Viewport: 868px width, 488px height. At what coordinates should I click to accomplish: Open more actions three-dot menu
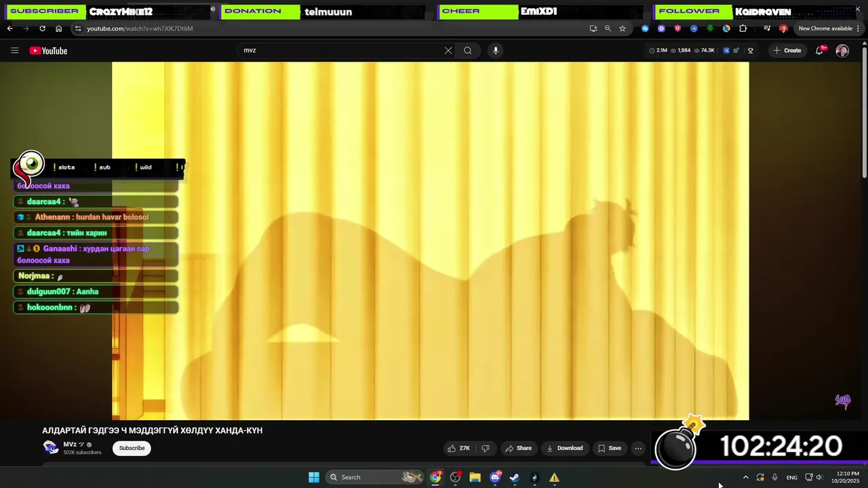(x=638, y=448)
